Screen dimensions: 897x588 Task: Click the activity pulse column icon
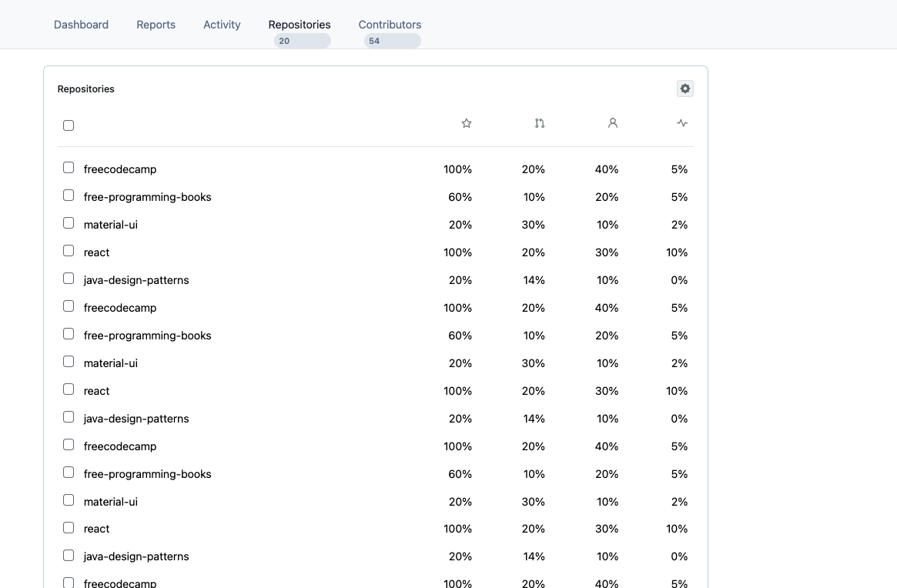pyautogui.click(x=682, y=123)
